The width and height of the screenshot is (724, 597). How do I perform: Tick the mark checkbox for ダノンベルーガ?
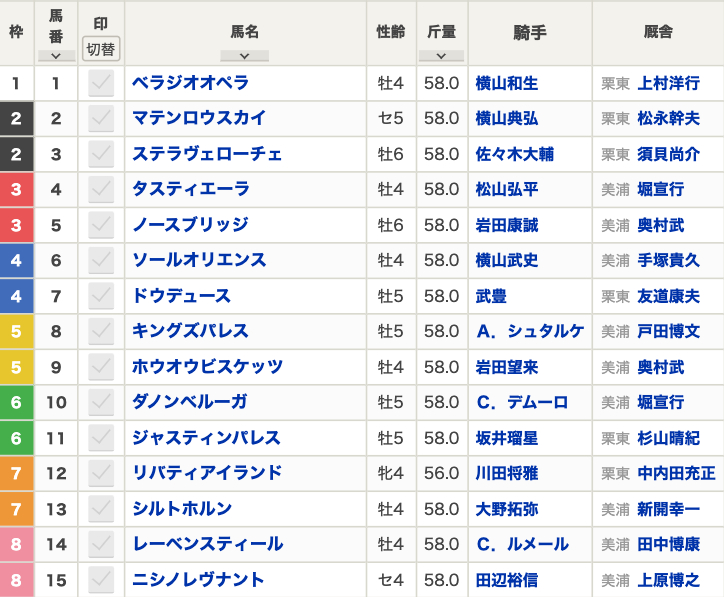[101, 402]
